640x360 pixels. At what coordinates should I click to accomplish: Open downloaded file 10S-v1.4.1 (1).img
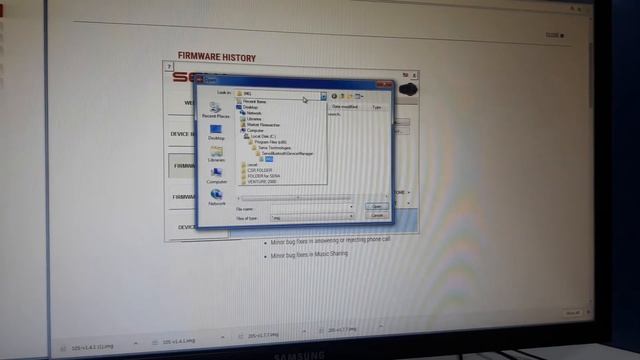[92, 347]
